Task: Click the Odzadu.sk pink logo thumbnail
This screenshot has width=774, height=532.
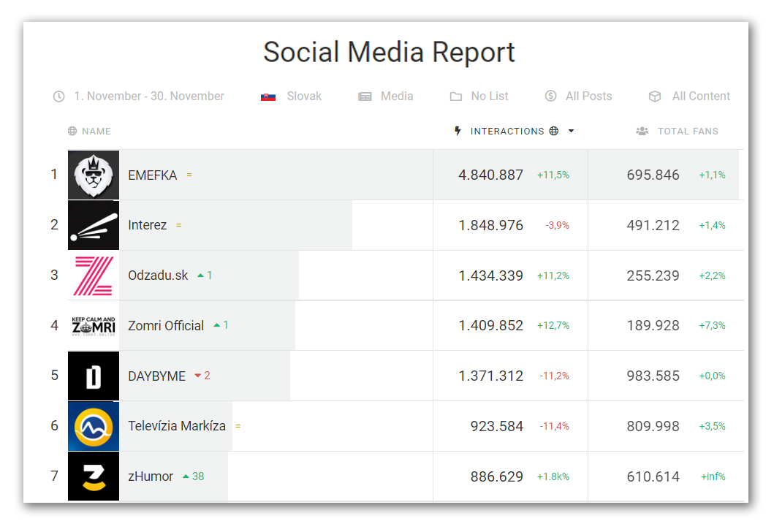Action: click(x=94, y=275)
